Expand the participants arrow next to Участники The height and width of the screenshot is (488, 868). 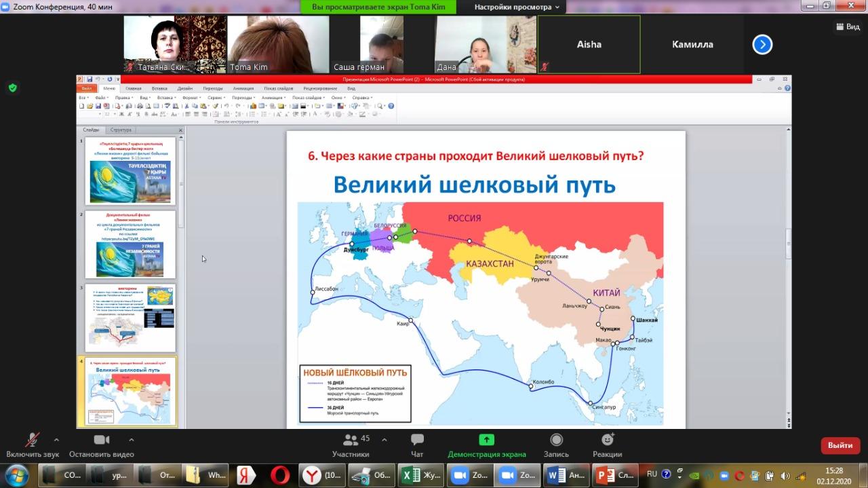click(x=384, y=439)
